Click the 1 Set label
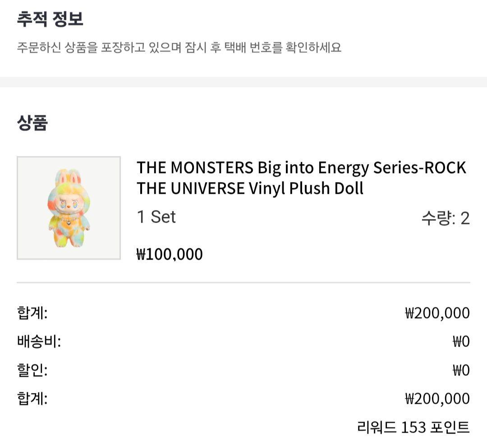487x448 pixels. pos(156,217)
